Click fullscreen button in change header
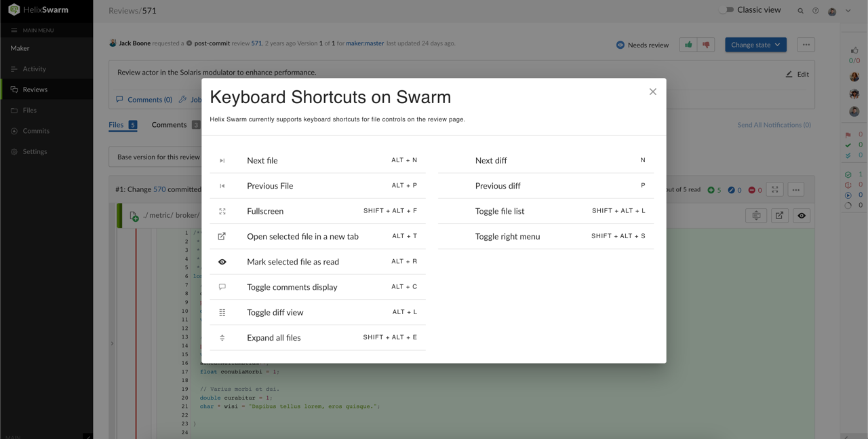 (775, 190)
